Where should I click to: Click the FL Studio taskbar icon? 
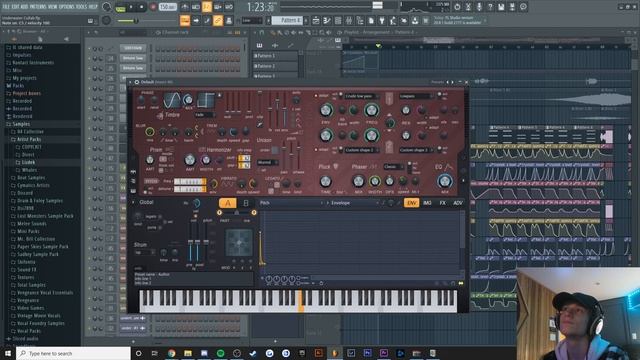click(x=335, y=353)
